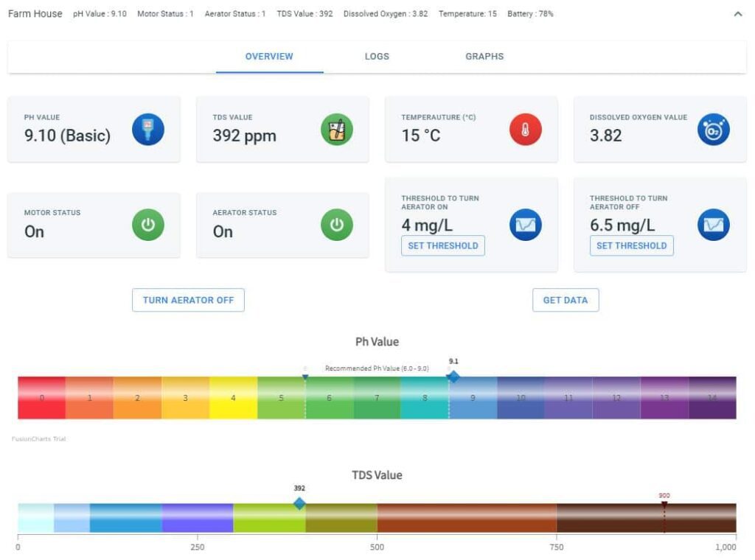Toggle the aerator using its power button

click(337, 225)
